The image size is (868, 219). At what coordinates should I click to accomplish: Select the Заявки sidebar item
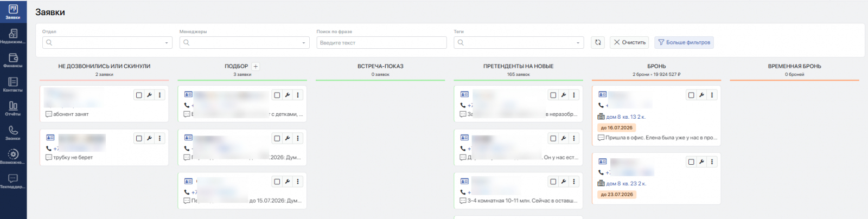coord(13,11)
